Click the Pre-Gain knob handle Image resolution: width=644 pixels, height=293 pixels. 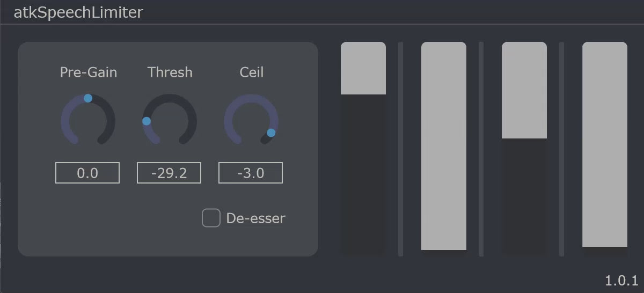tap(88, 98)
